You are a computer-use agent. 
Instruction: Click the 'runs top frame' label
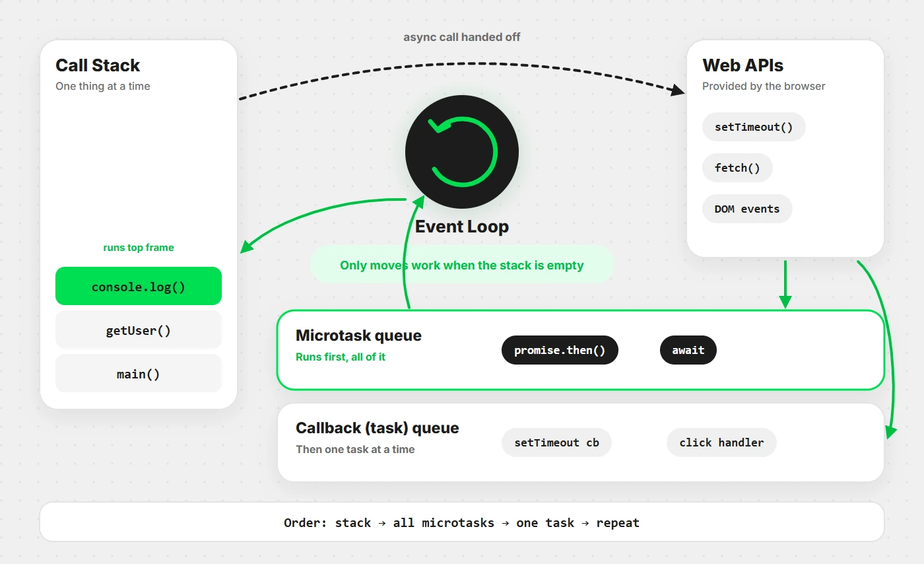(x=139, y=248)
